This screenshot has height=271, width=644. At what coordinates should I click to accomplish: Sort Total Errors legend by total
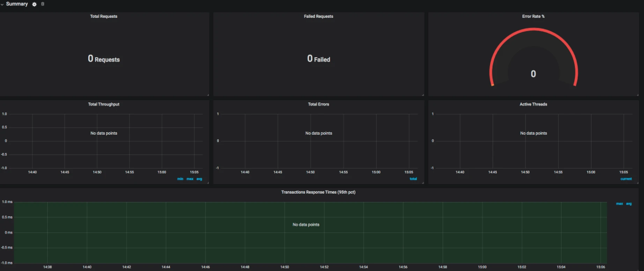(x=413, y=179)
